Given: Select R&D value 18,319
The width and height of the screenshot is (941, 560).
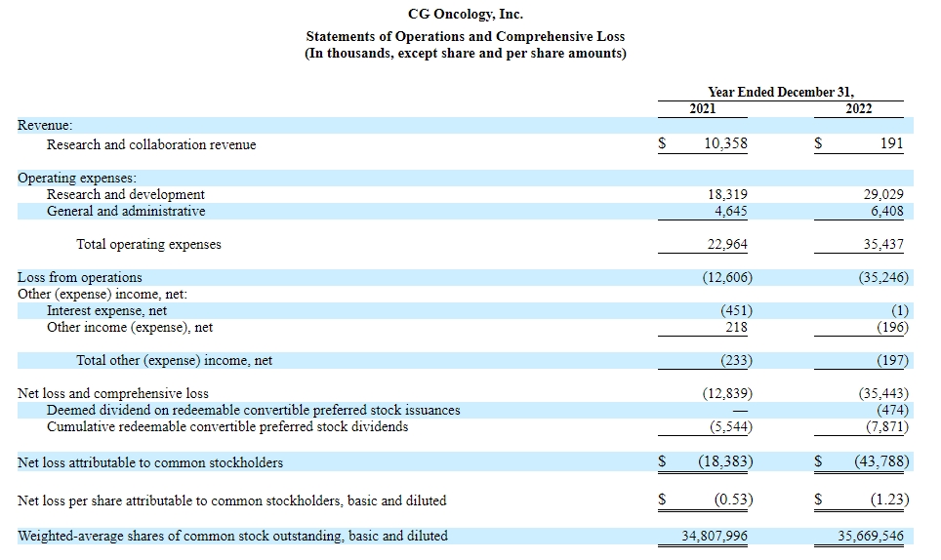Looking at the screenshot, I should click(x=727, y=194).
